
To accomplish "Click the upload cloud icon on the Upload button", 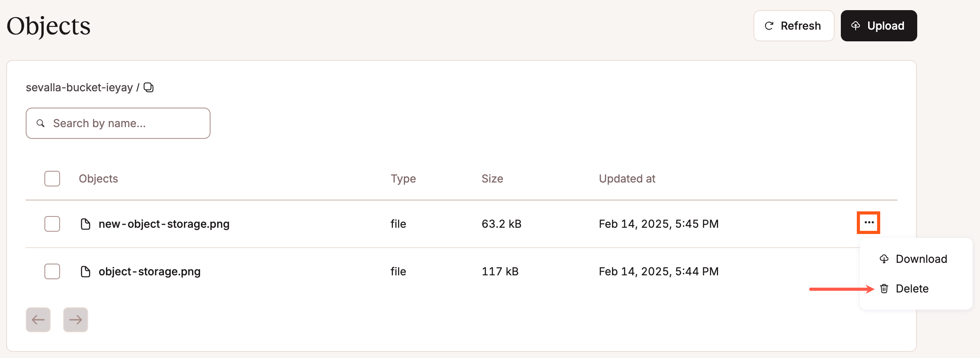I will [856, 26].
